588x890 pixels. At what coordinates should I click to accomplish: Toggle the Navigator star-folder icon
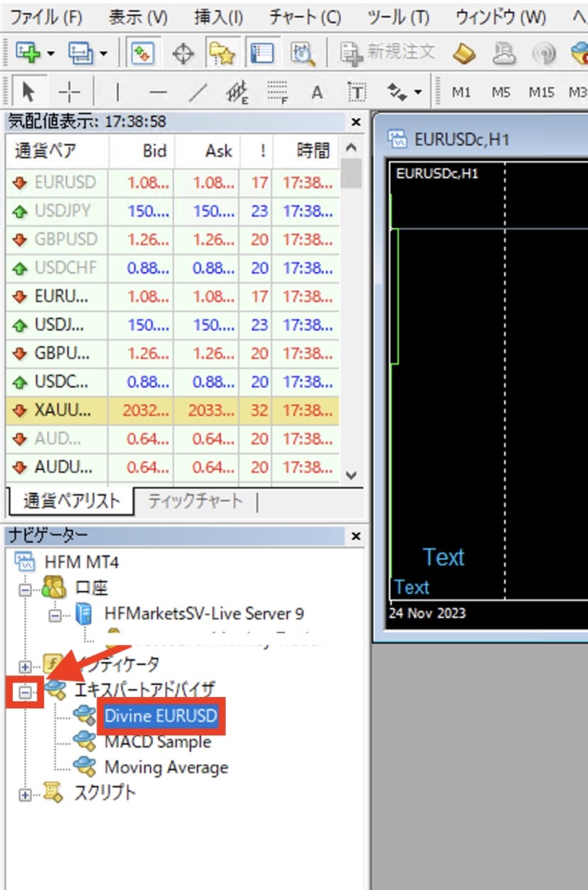click(x=221, y=53)
